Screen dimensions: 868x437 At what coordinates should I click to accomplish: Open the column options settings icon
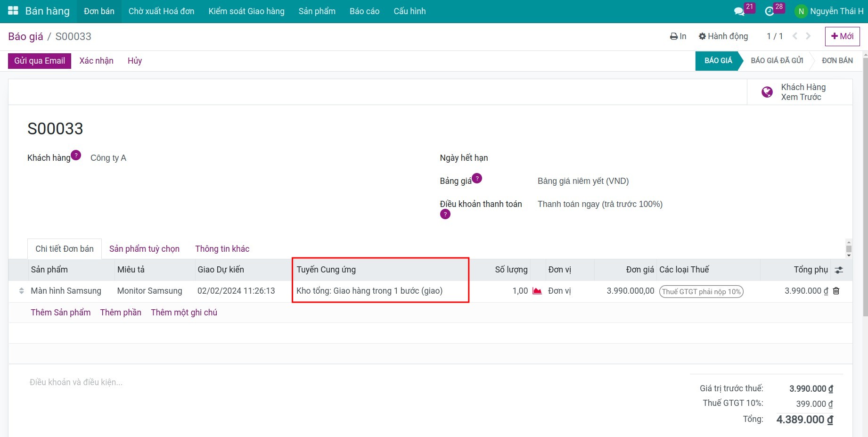[x=839, y=270]
